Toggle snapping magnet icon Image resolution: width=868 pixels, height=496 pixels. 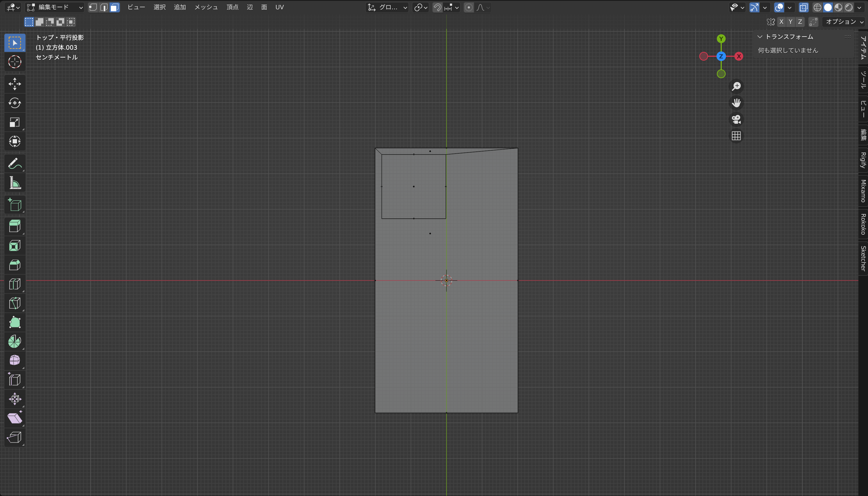click(437, 7)
